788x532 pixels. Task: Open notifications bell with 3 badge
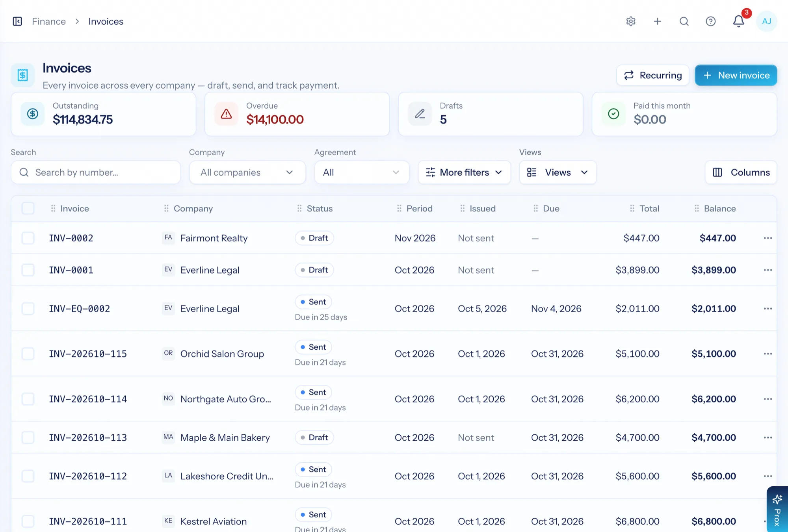coord(739,21)
